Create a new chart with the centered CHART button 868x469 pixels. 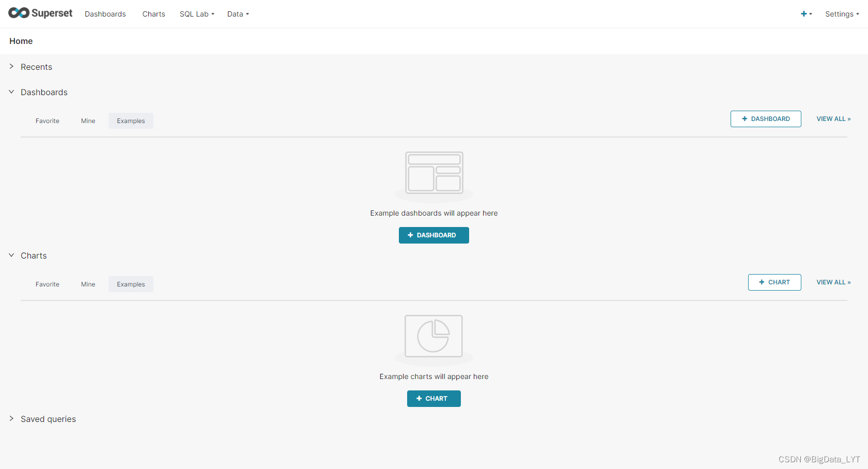(x=434, y=398)
